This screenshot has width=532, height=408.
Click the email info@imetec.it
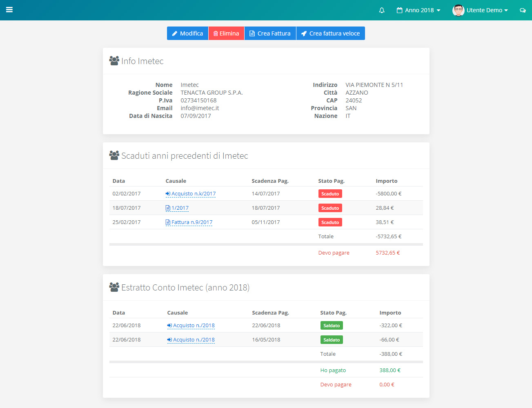pyautogui.click(x=200, y=108)
